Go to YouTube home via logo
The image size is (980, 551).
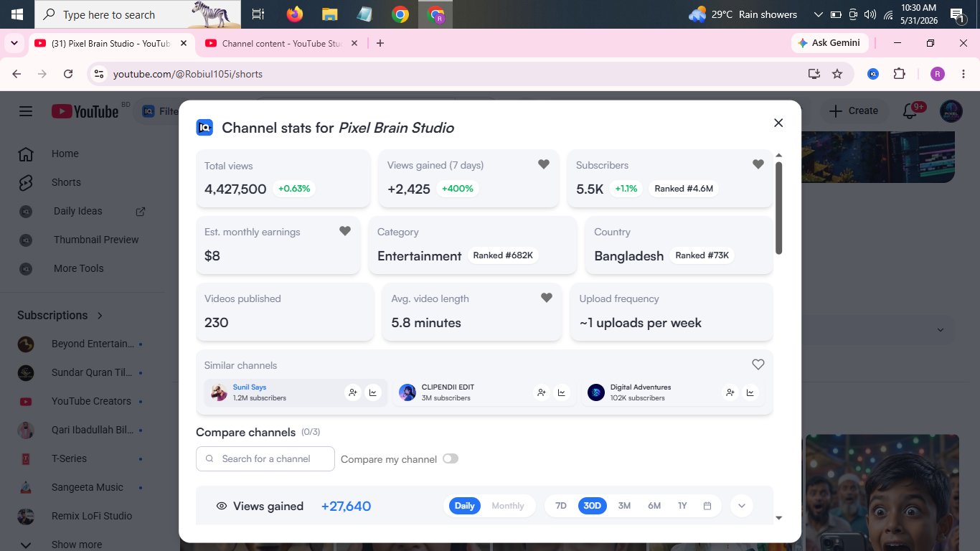(85, 111)
